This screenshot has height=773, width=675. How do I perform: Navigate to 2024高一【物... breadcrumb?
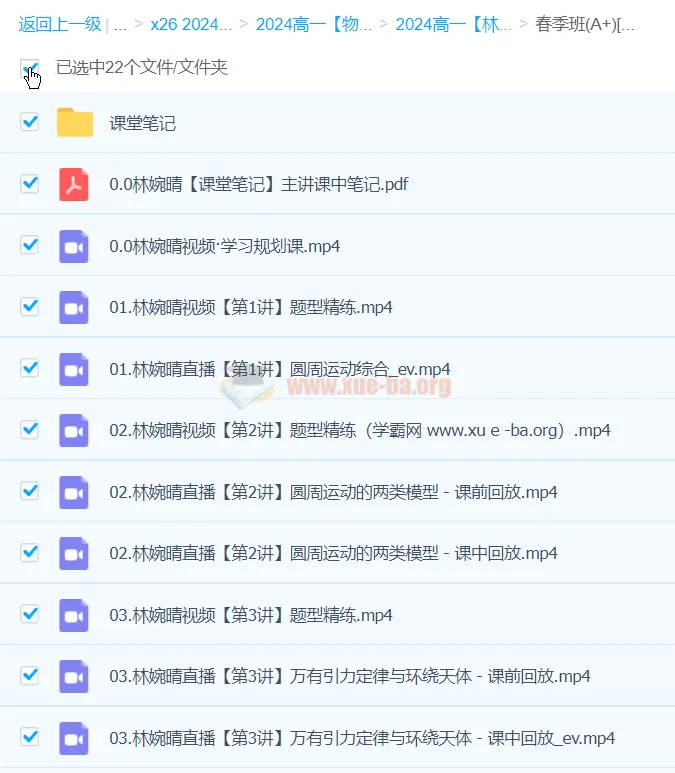click(x=313, y=24)
